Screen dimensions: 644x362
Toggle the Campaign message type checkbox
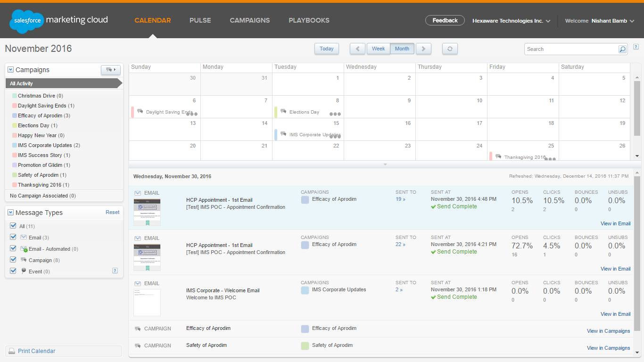pos(13,260)
